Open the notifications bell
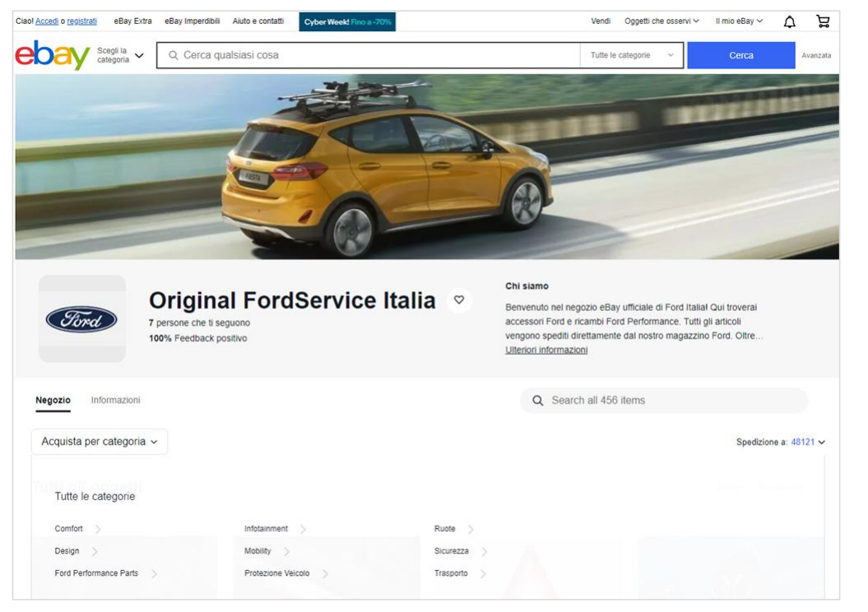868x612 pixels. click(x=789, y=21)
